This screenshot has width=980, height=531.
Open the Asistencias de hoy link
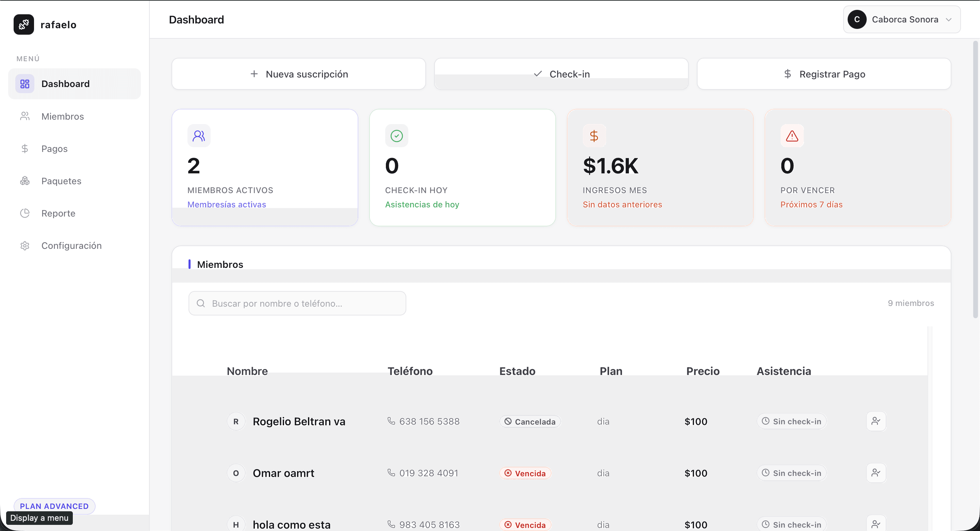pos(422,204)
